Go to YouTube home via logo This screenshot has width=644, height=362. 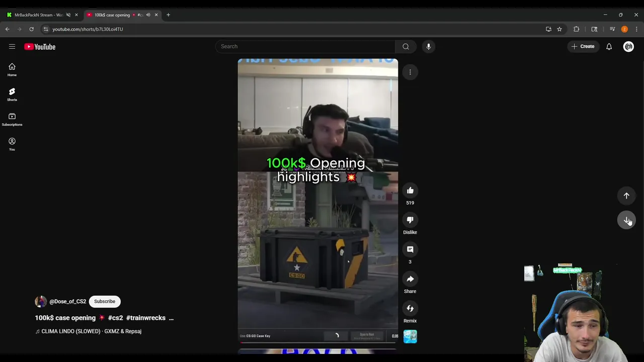(40, 47)
